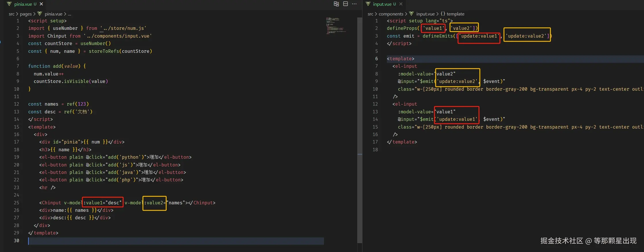Image resolution: width=644 pixels, height=252 pixels.
Task: Click line number 24 in pinia.vue
Action: (x=16, y=195)
